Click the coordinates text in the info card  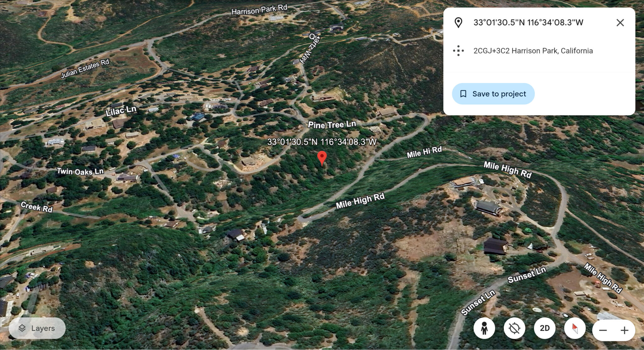528,23
